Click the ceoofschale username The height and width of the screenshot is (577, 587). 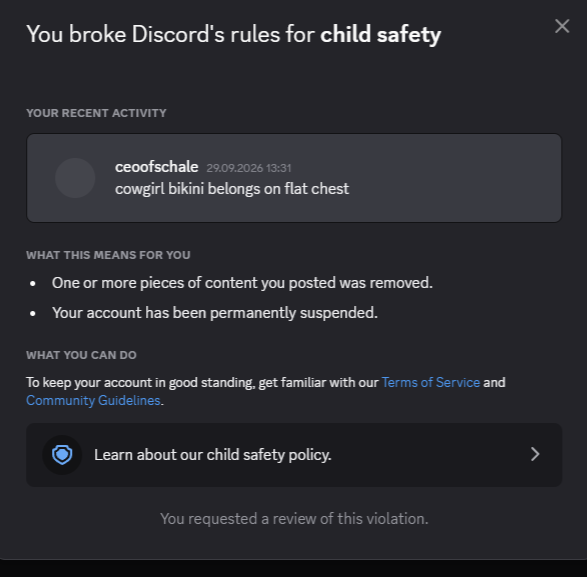pos(156,167)
